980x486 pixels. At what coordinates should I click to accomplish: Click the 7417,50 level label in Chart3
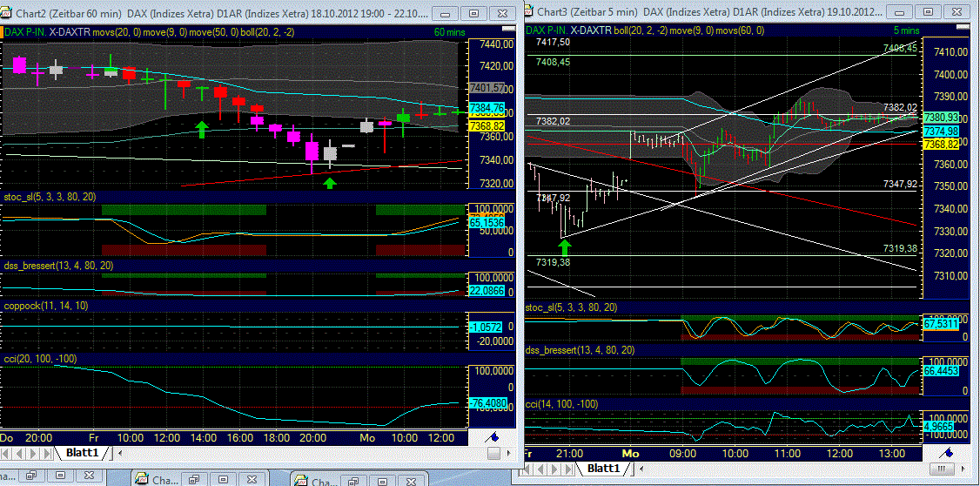click(x=554, y=41)
